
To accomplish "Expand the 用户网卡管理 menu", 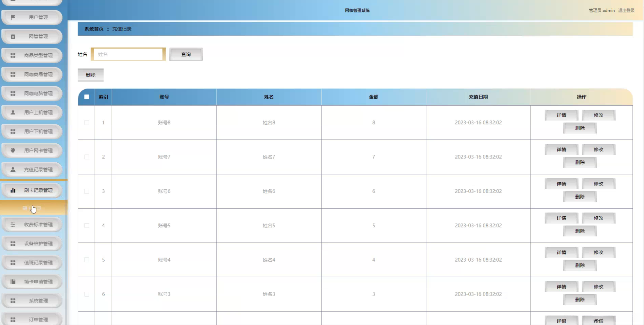I will point(32,151).
